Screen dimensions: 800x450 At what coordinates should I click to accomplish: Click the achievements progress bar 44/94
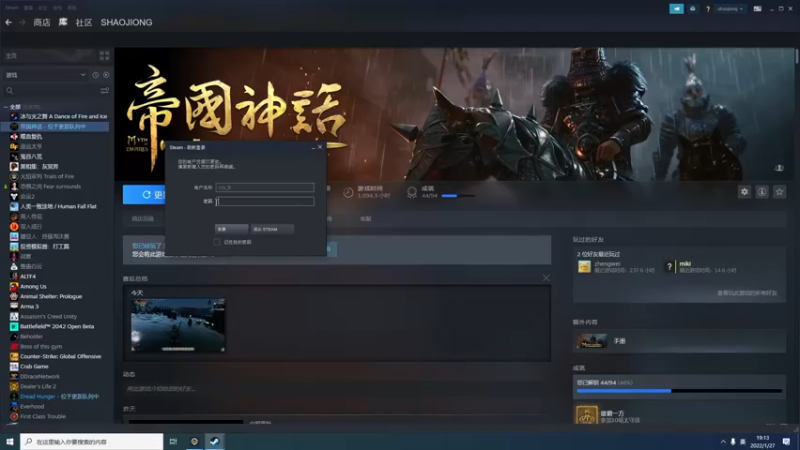pos(679,391)
